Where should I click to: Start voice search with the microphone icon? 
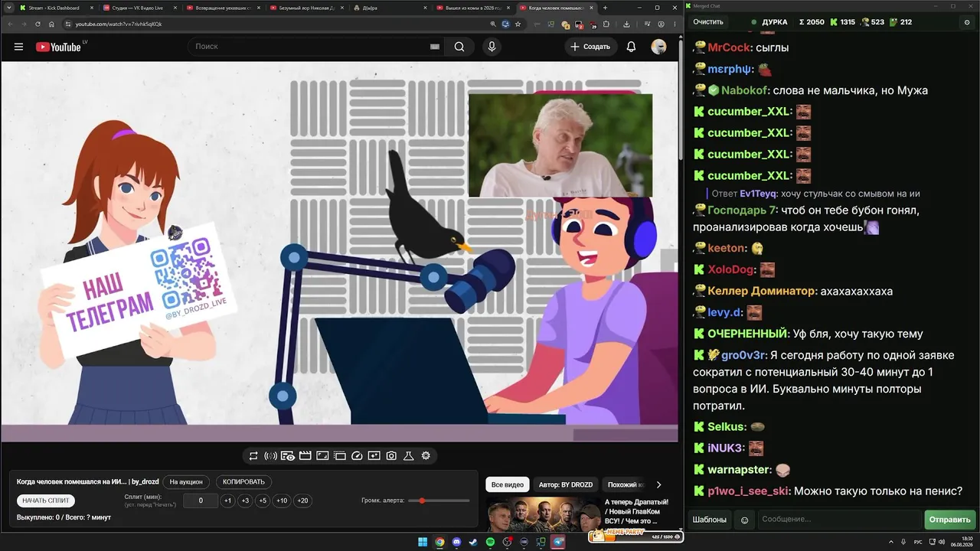[x=492, y=47]
